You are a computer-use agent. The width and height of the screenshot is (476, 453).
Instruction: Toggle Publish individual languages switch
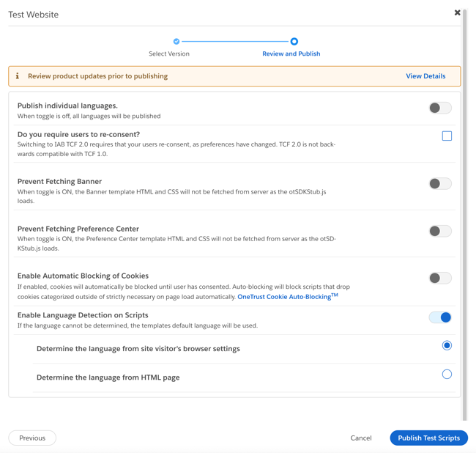[x=440, y=108]
